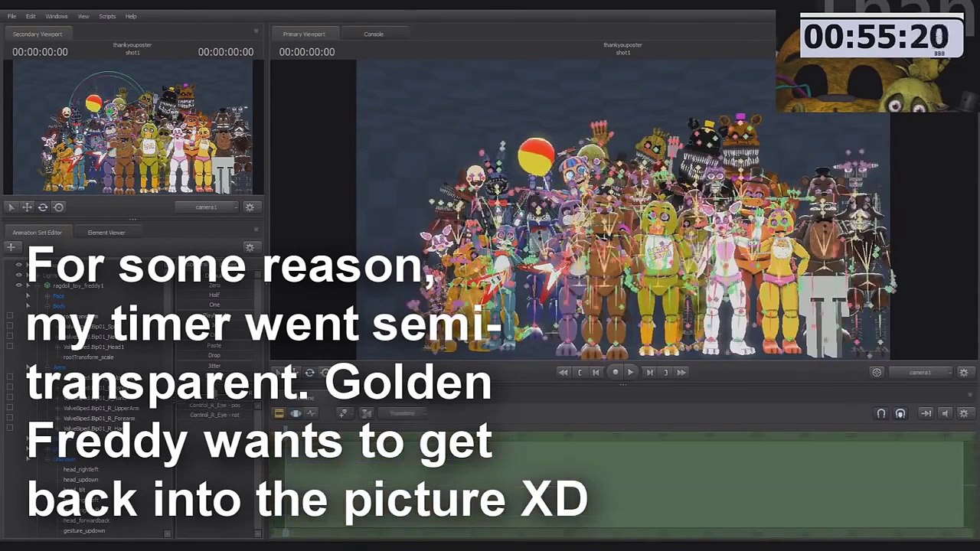Click the round icon beside Primary Viewport camera1

[877, 373]
